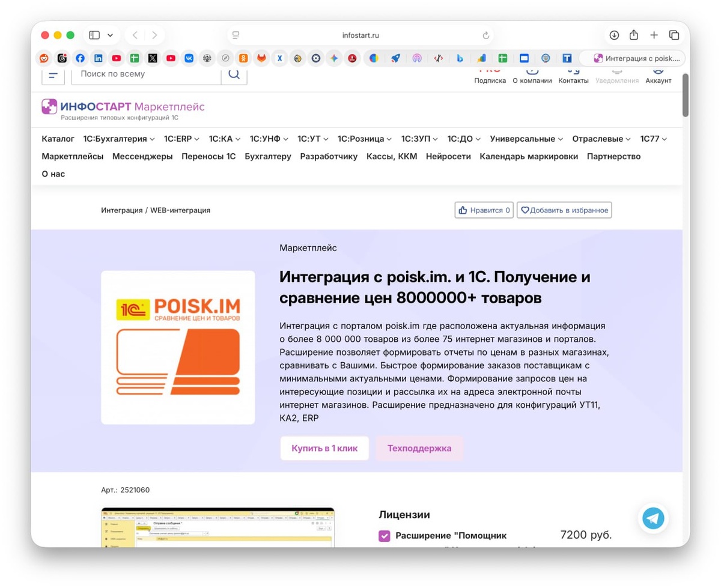Image resolution: width=721 pixels, height=588 pixels.
Task: Expand the 1С:КА menu
Action: point(225,139)
